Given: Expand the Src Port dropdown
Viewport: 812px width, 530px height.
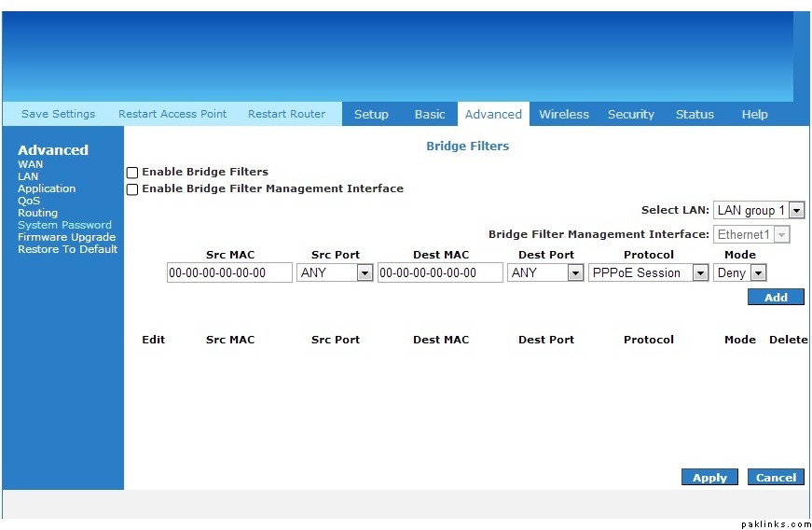Looking at the screenshot, I should 335,273.
